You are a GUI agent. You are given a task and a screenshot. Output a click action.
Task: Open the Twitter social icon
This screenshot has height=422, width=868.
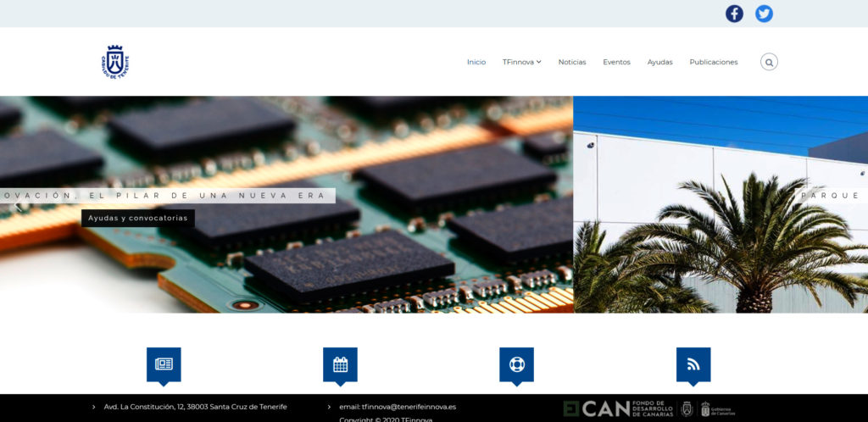(764, 14)
